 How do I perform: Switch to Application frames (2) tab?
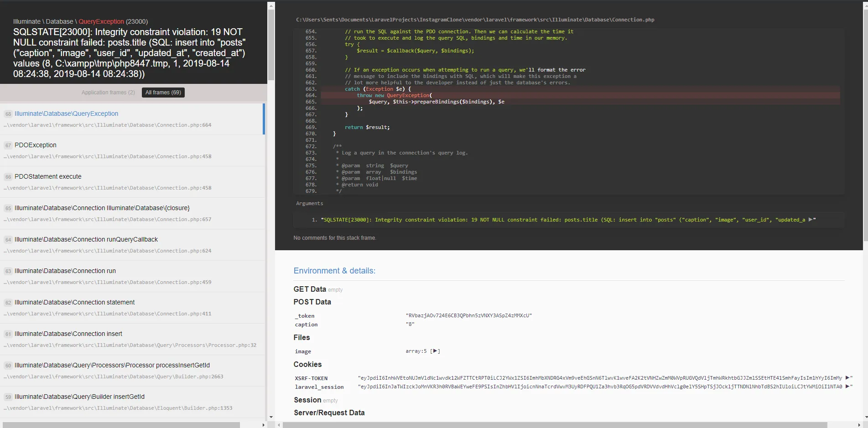(x=108, y=93)
